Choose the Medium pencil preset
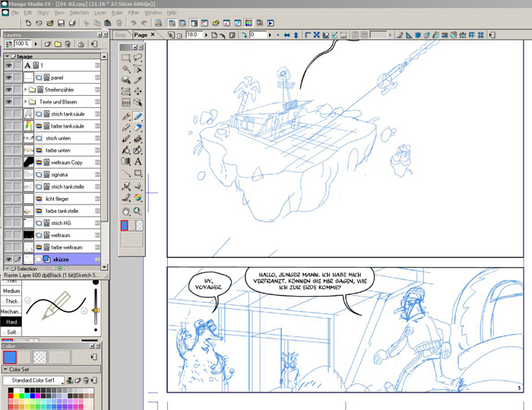The width and height of the screenshot is (532, 410). [x=11, y=291]
